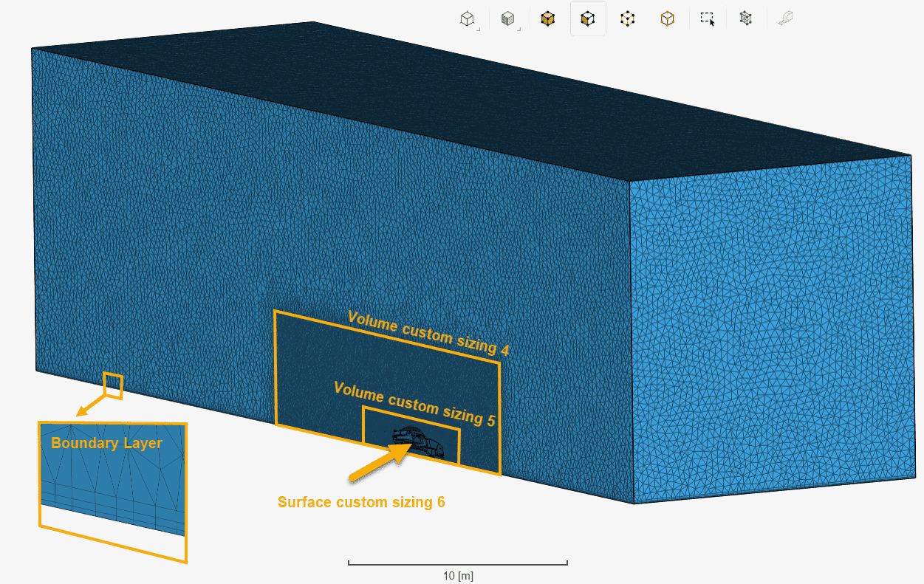
Task: Click the 'Surface custom sizing 6' text
Action: pyautogui.click(x=361, y=502)
